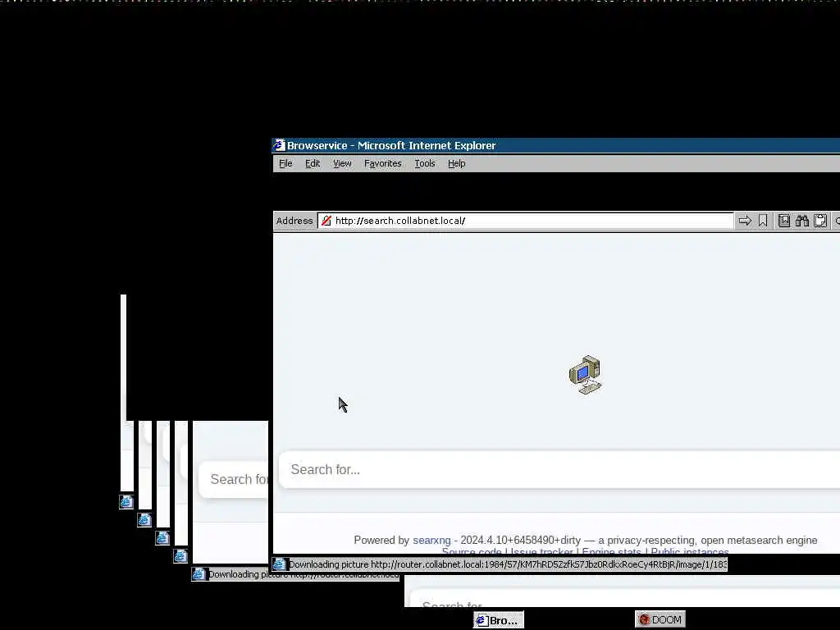Click the red page icon in the address field
The image size is (840, 630).
(326, 221)
